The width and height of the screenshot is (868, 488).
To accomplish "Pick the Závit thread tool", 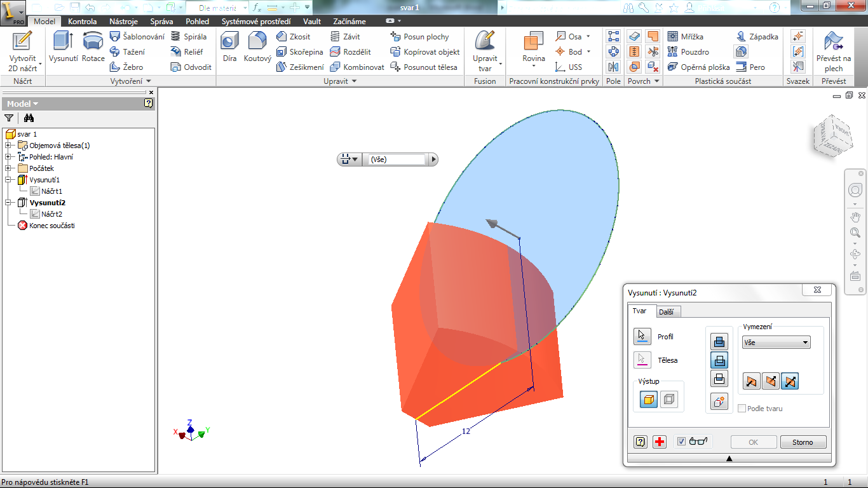I will 344,37.
